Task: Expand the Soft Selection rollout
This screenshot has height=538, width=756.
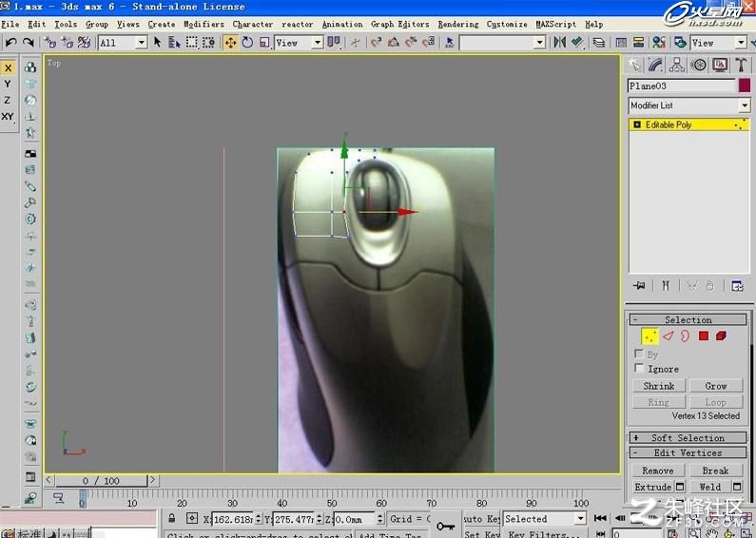Action: pos(688,438)
